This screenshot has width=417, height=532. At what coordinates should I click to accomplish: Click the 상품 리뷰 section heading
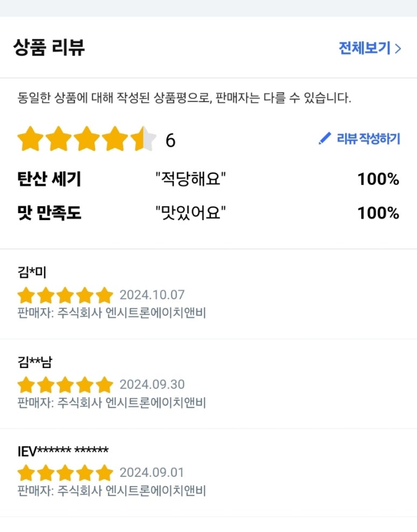[49, 47]
